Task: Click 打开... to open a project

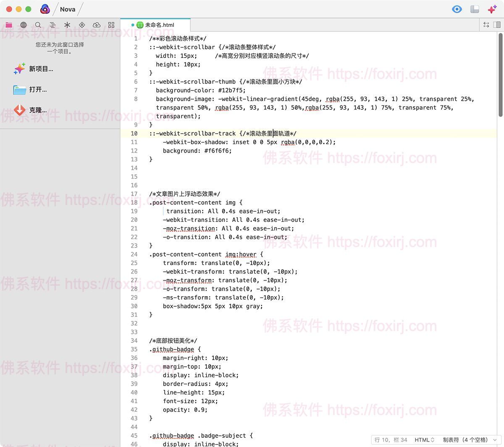Action: tap(38, 89)
